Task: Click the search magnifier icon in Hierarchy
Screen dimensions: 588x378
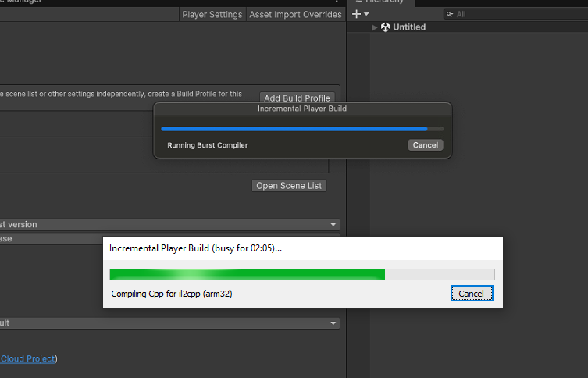Action: [449, 14]
